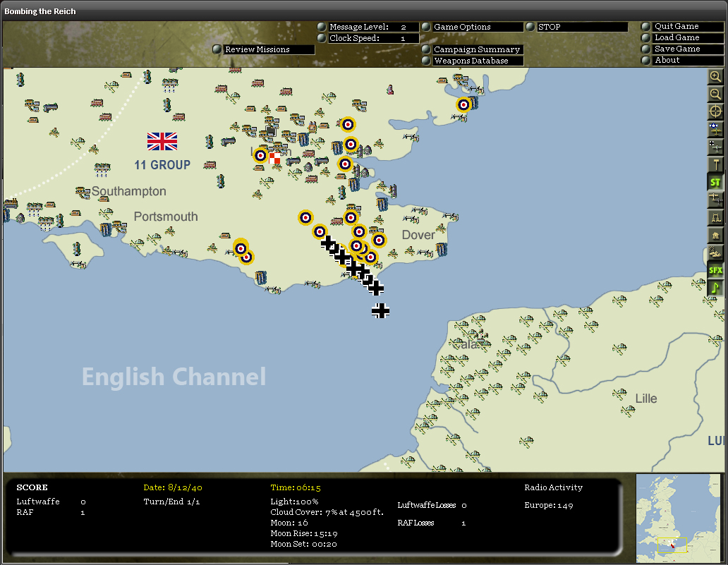Click the crosshair center-map icon
The image size is (728, 565).
point(715,111)
